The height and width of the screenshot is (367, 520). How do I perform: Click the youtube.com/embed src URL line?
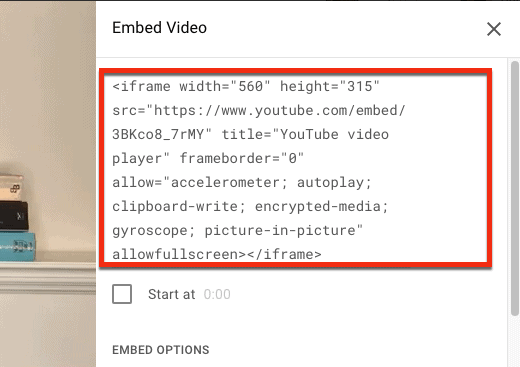[x=259, y=111]
